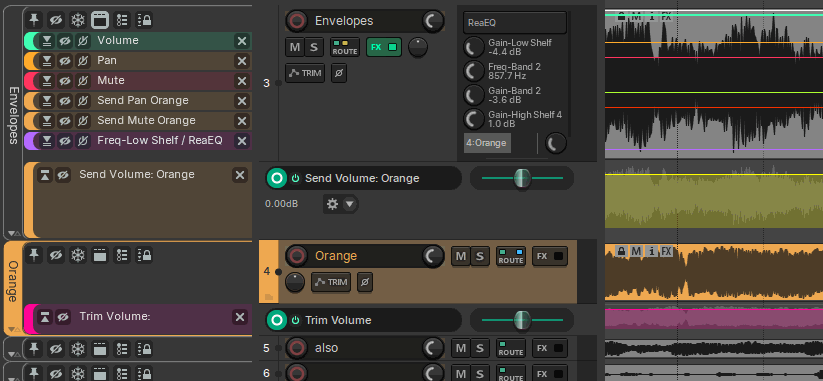
Task: Toggle hidden-eye icon in Envelopes panel toolbar
Action: pos(56,20)
